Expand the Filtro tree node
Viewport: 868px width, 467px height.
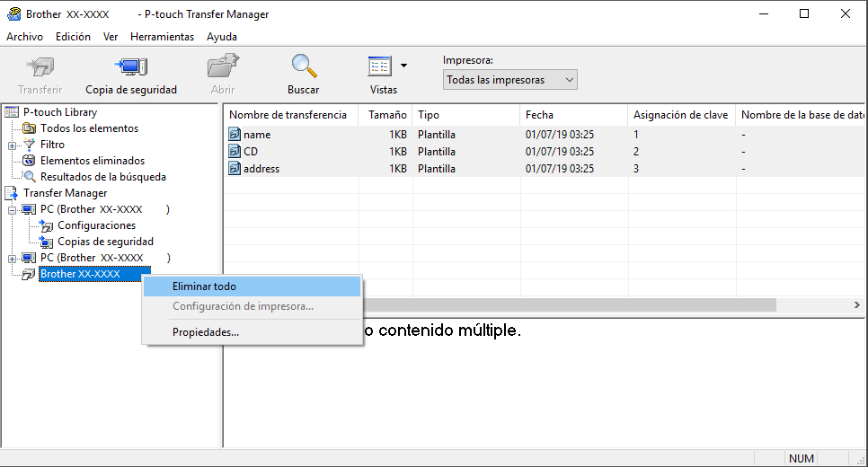click(x=12, y=145)
